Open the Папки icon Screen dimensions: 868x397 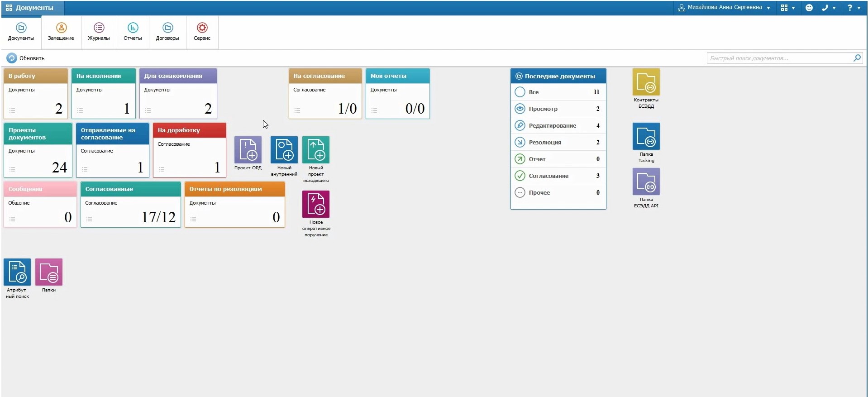[x=49, y=272]
